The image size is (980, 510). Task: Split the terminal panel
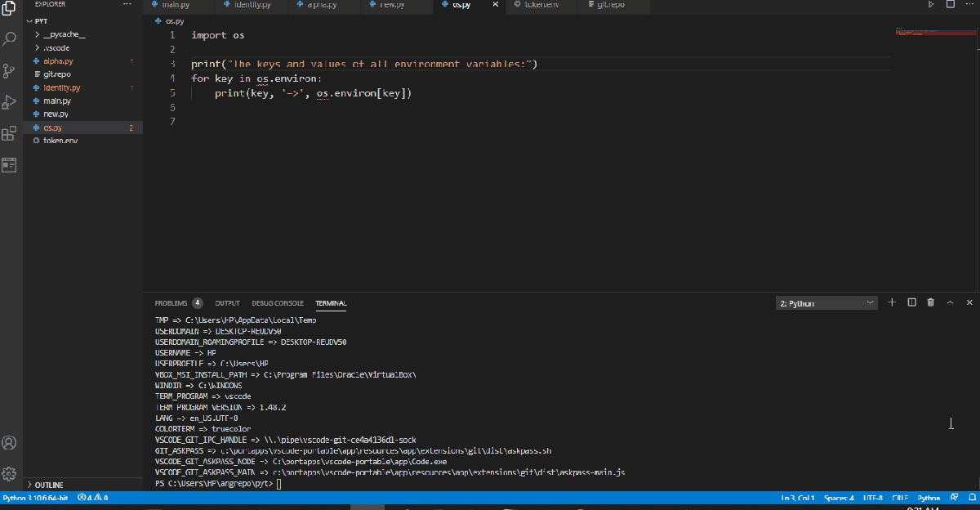point(911,302)
